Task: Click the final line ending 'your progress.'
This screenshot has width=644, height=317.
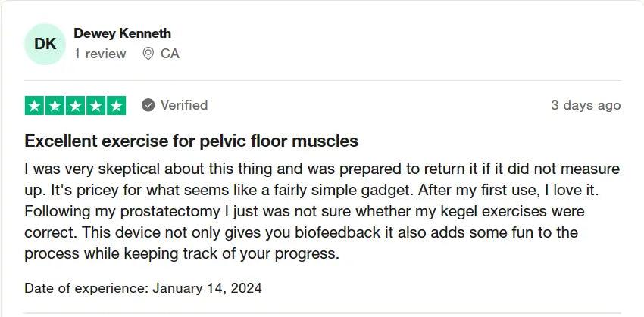Action: pos(182,254)
